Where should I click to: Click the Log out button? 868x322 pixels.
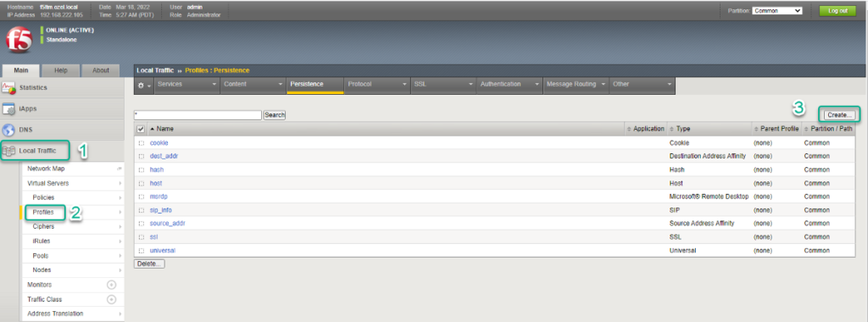[837, 10]
